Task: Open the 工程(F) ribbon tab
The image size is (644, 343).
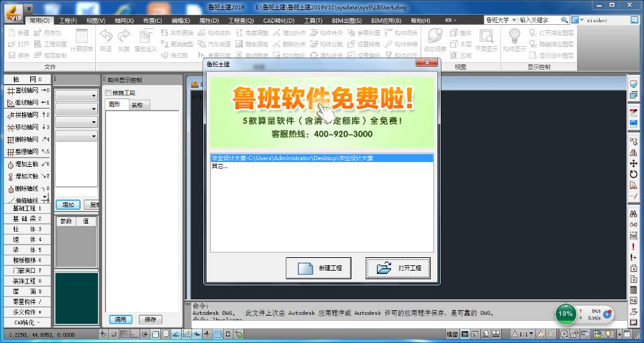Action: (x=68, y=21)
